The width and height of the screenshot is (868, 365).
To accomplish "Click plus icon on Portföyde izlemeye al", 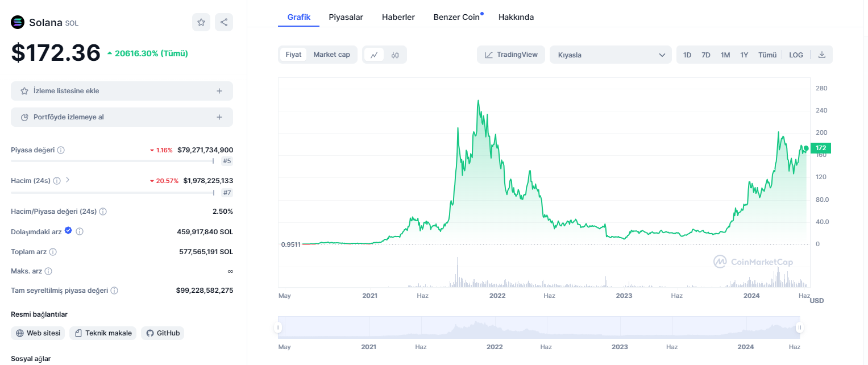I will click(219, 117).
